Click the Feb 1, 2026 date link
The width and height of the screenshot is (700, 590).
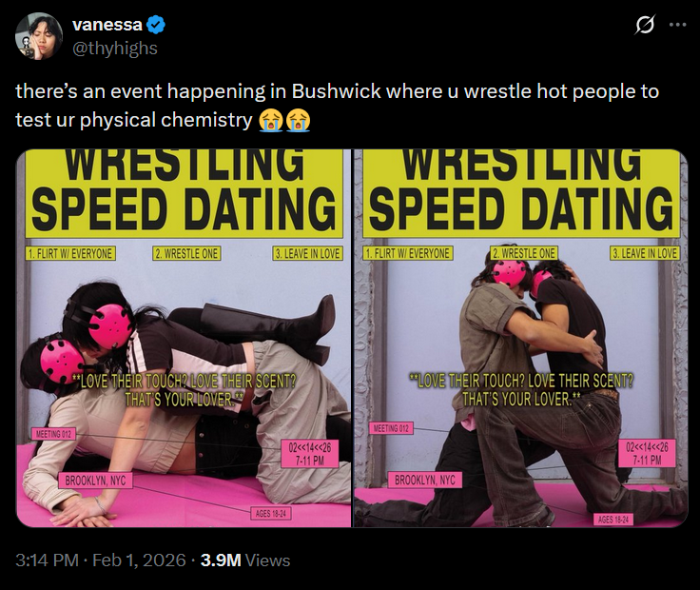click(139, 560)
